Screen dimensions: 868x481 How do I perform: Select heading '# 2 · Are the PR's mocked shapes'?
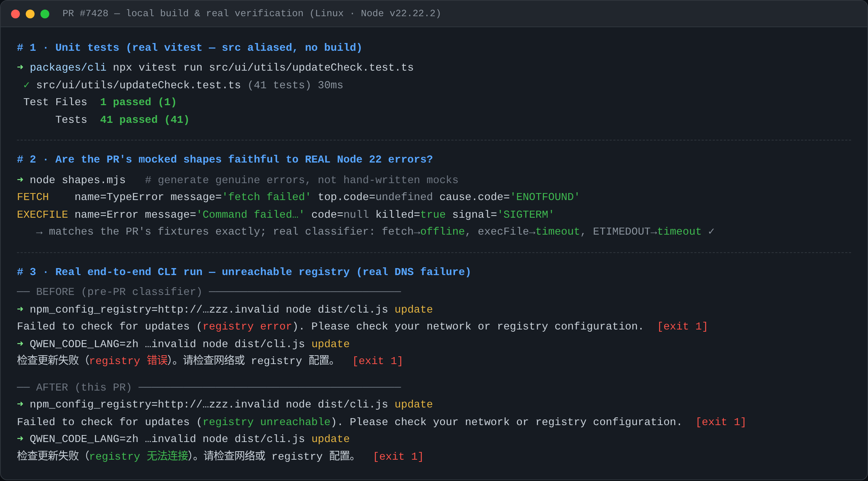click(x=119, y=160)
